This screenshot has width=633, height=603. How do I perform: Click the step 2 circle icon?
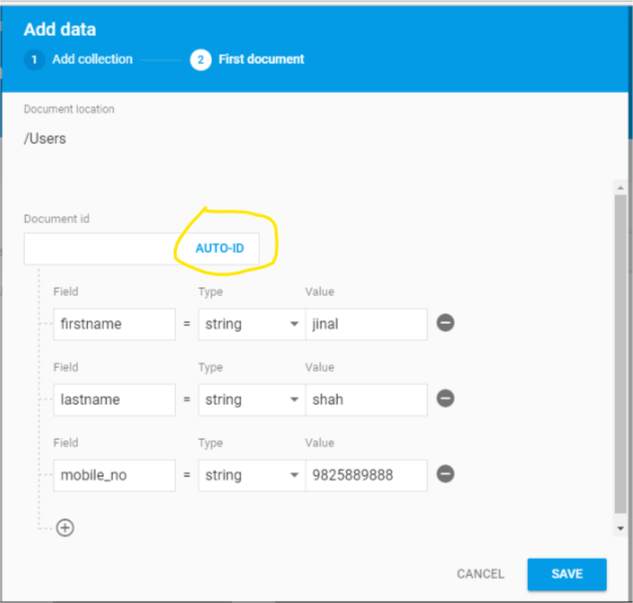pos(200,60)
